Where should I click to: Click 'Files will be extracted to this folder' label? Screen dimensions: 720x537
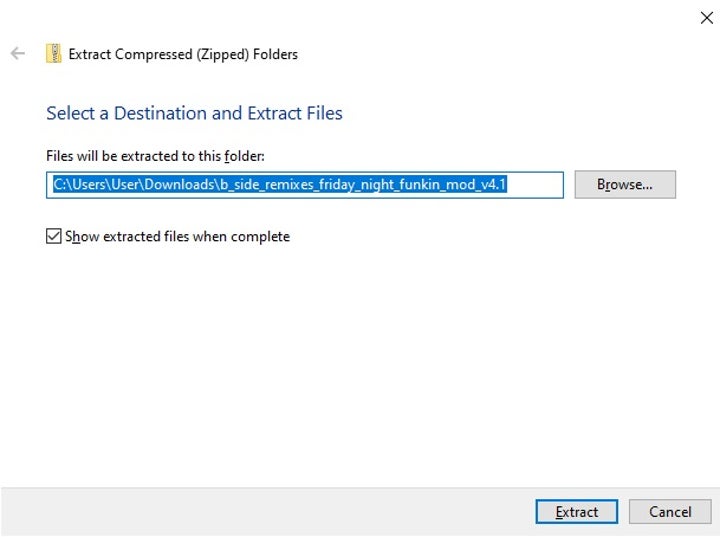tap(155, 156)
